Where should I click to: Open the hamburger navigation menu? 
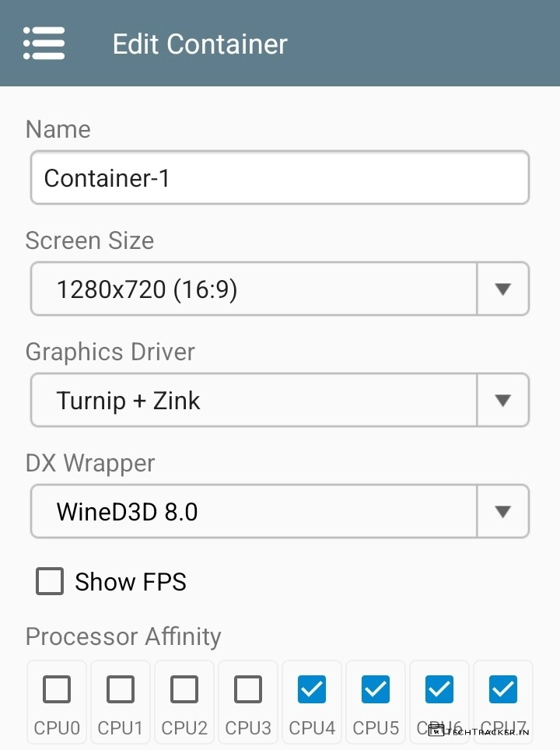[x=44, y=44]
